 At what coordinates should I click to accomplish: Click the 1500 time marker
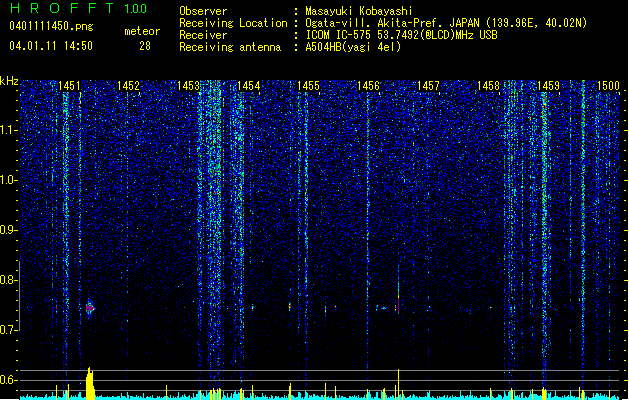[x=609, y=86]
